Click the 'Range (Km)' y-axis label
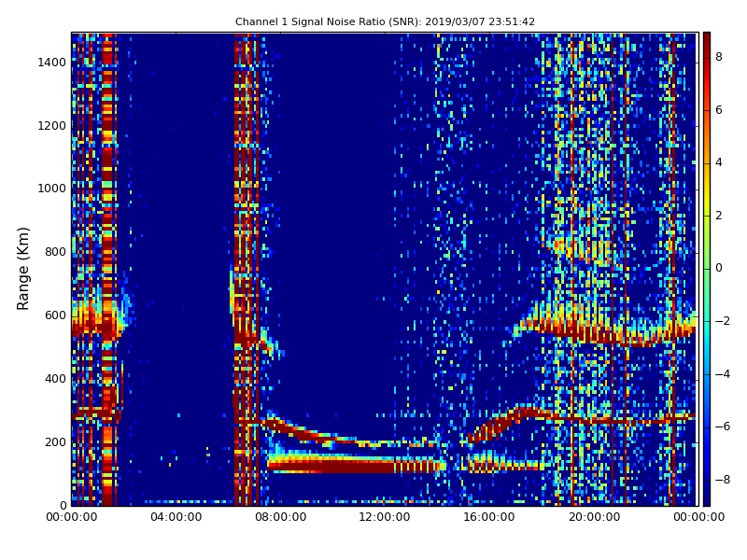747x560 pixels. pyautogui.click(x=22, y=269)
